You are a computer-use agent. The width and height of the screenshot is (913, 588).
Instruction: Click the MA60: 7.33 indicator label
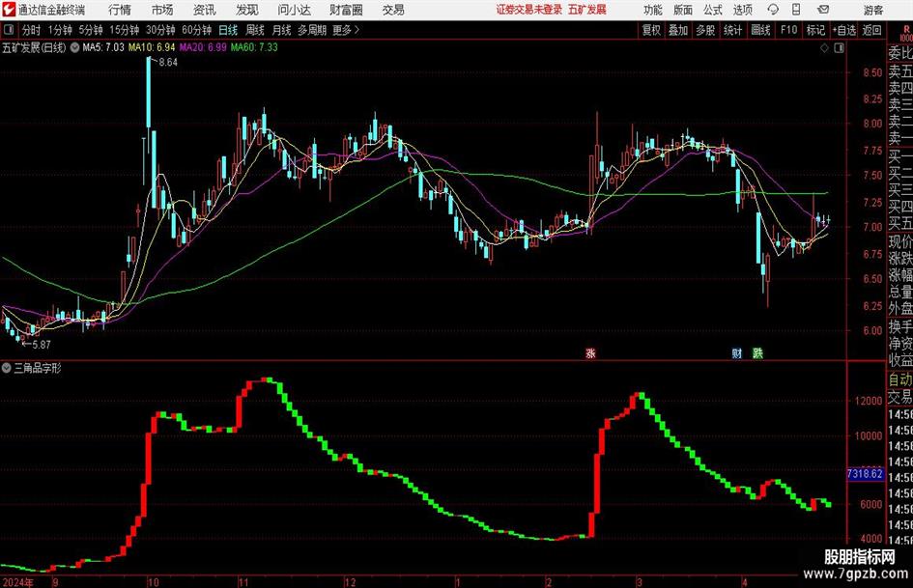click(x=254, y=47)
